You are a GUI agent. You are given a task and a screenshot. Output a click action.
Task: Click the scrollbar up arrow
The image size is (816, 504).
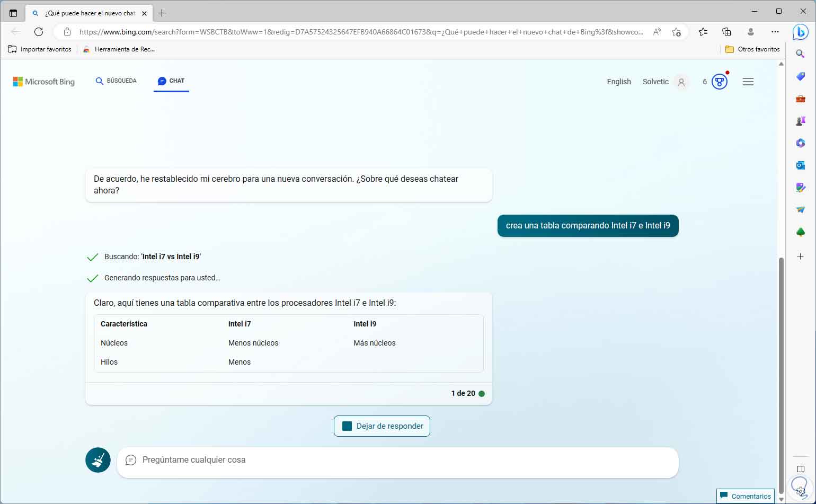click(x=781, y=64)
